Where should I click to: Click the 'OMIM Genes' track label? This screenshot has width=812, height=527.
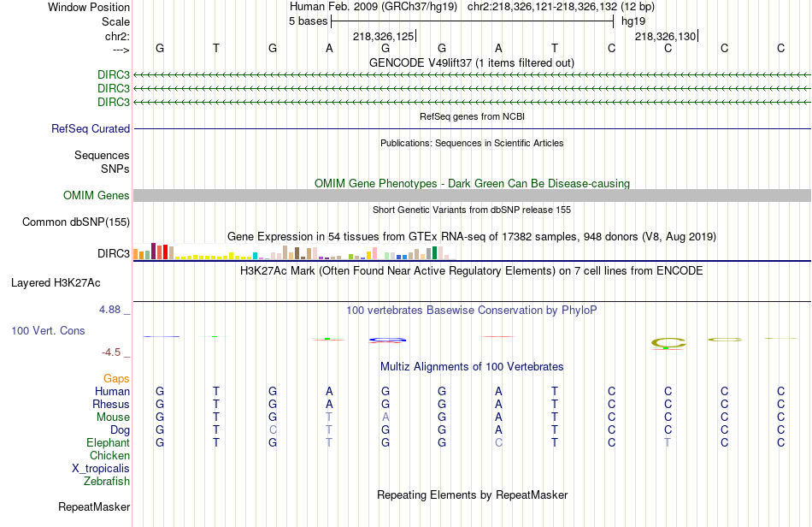(96, 195)
